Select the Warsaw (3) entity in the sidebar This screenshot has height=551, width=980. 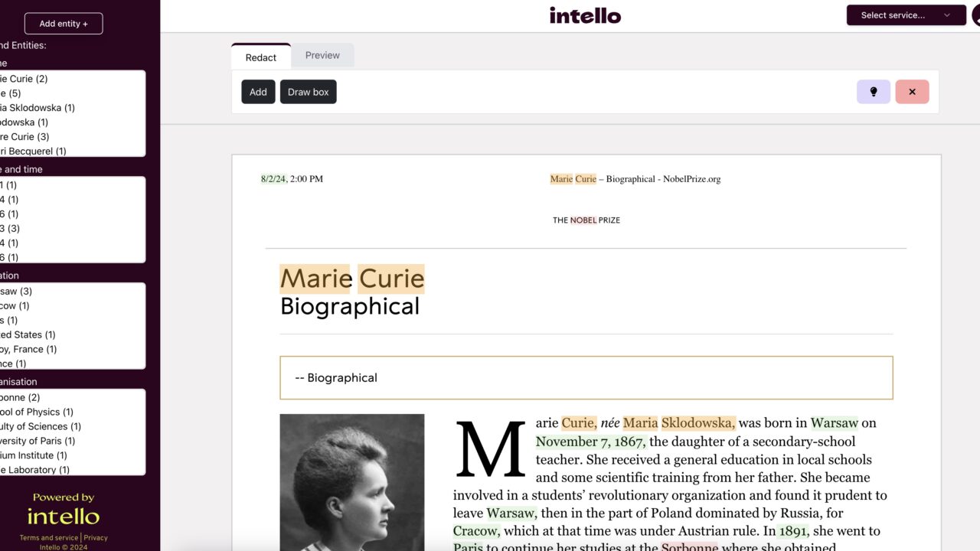coord(16,291)
